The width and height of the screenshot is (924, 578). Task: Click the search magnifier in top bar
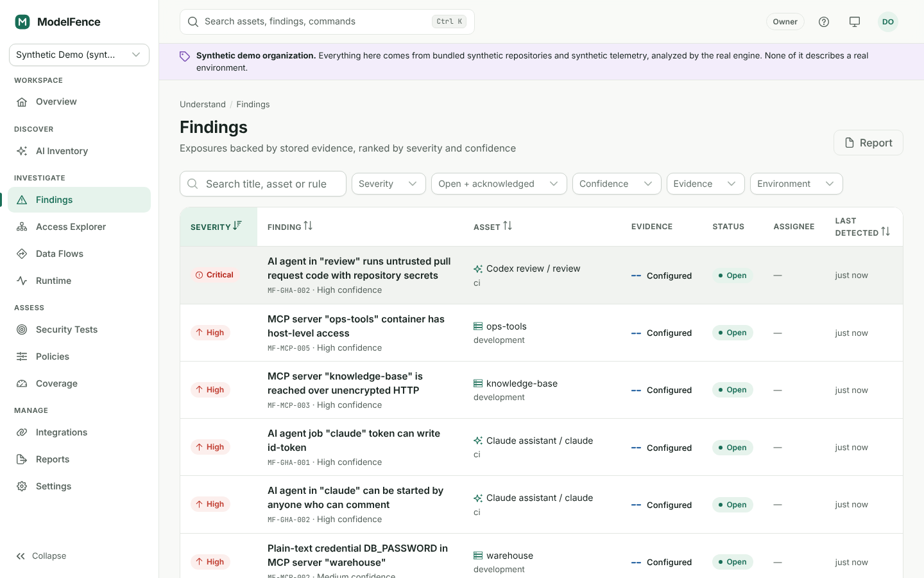(x=193, y=22)
